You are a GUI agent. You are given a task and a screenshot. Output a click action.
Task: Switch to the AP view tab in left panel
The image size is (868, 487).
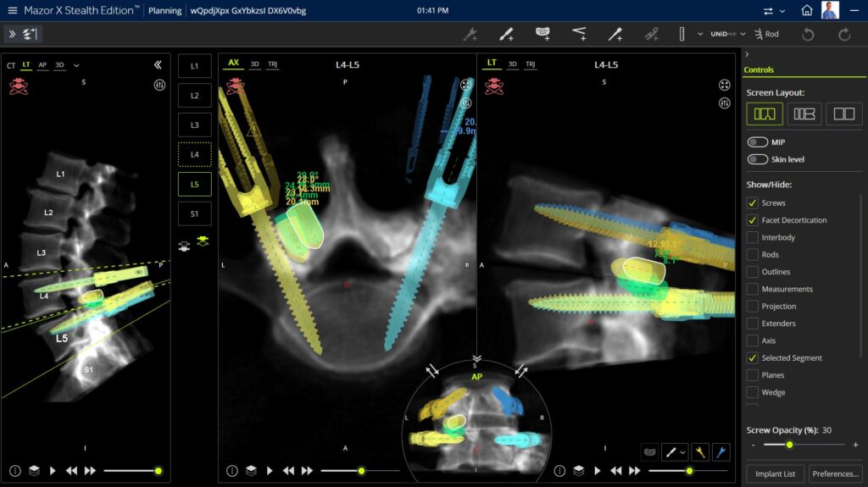click(42, 65)
